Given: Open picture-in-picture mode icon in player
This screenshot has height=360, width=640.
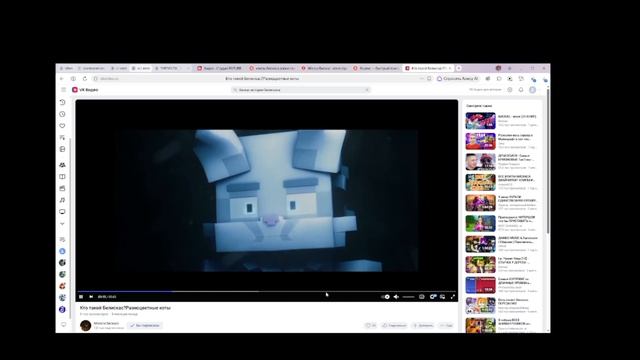Looking at the screenshot, I should [x=442, y=297].
